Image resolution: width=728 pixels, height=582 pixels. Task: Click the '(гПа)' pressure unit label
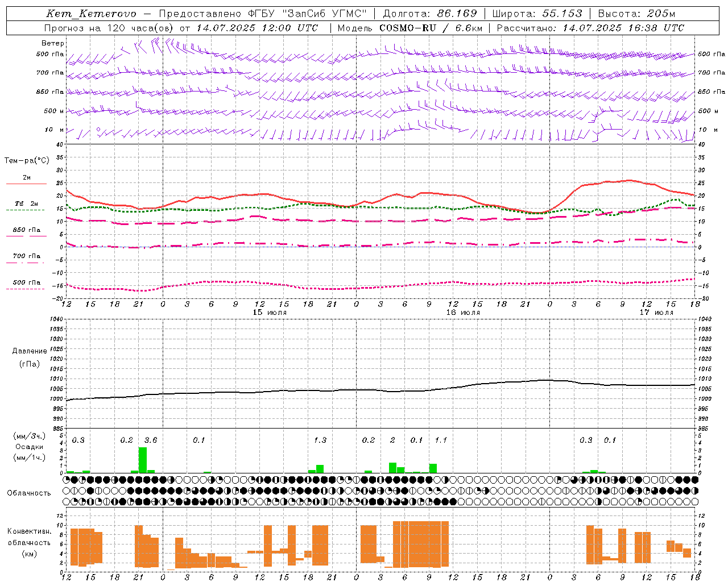[30, 364]
